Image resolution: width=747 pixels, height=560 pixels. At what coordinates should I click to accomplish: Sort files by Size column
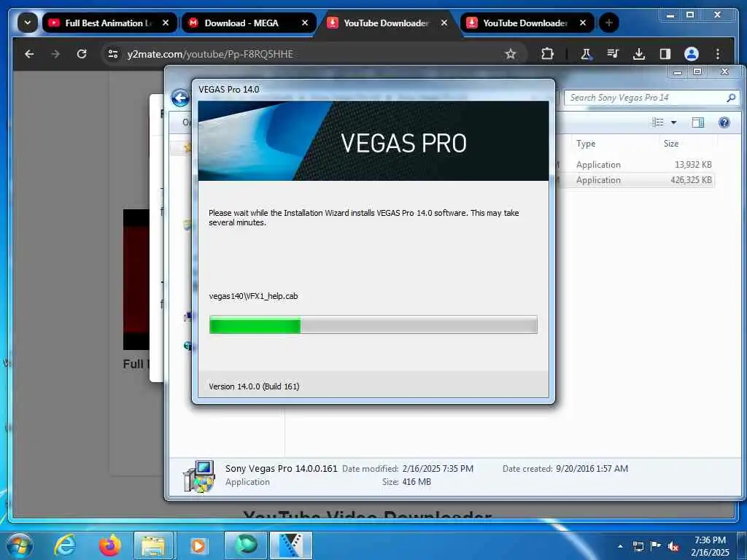point(671,144)
